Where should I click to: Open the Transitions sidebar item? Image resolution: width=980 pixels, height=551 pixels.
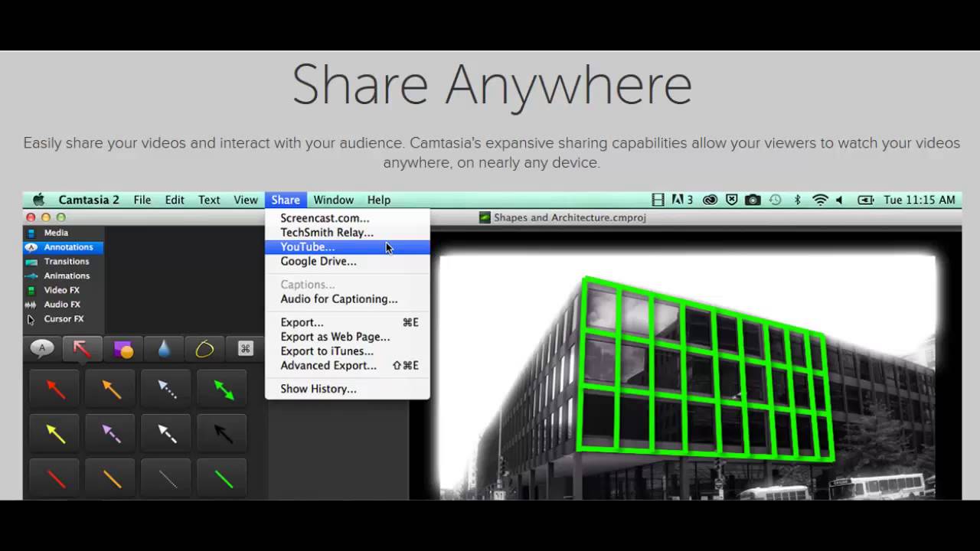[63, 262]
